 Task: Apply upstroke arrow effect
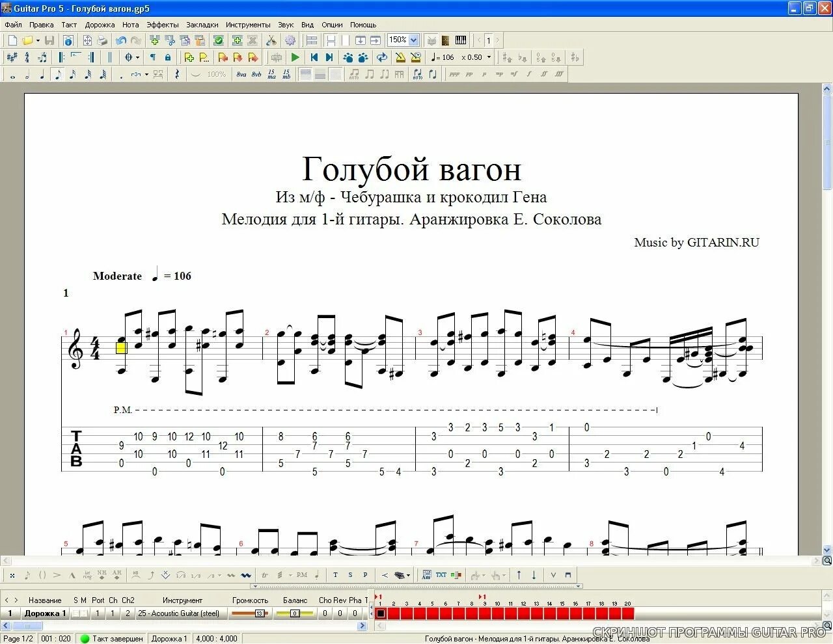point(519,575)
